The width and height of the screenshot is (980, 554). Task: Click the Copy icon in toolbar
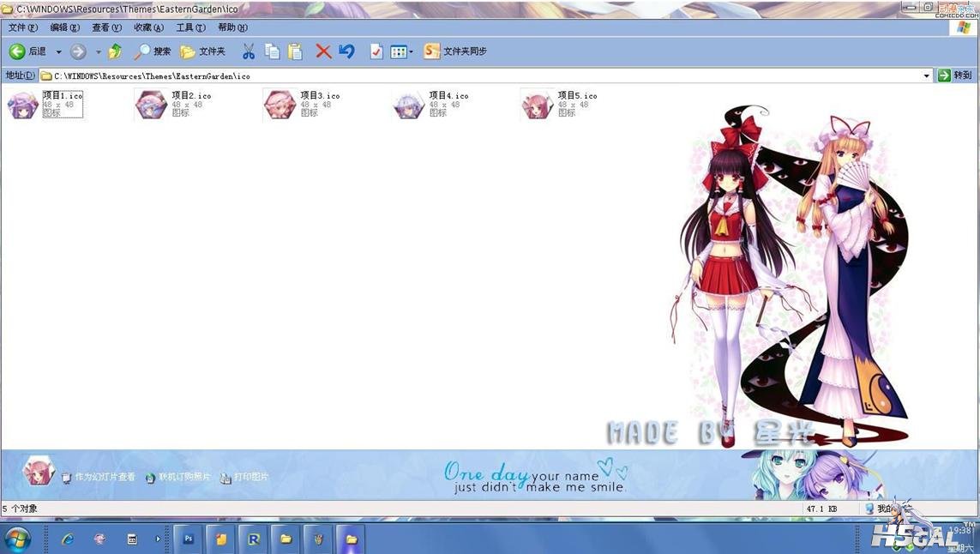click(272, 51)
